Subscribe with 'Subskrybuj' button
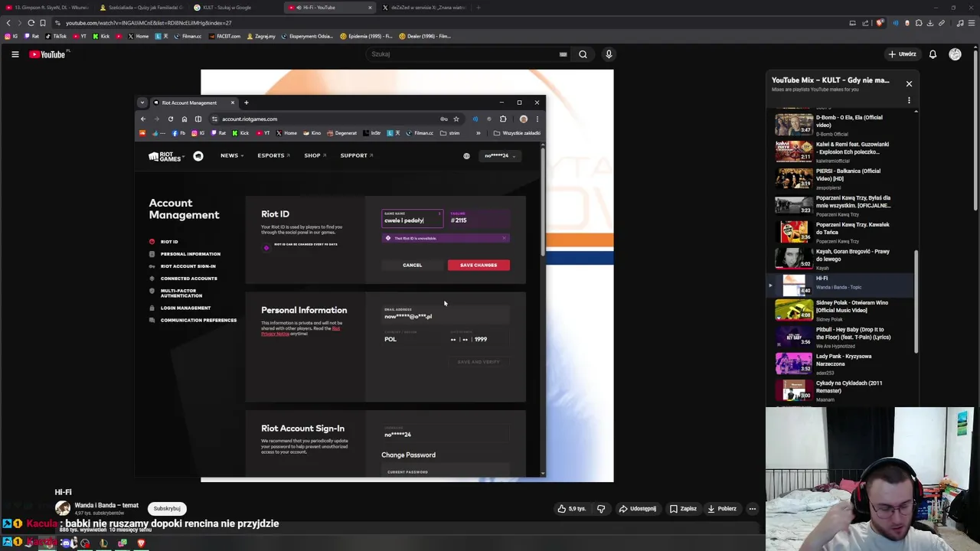Image resolution: width=980 pixels, height=551 pixels. (x=167, y=508)
